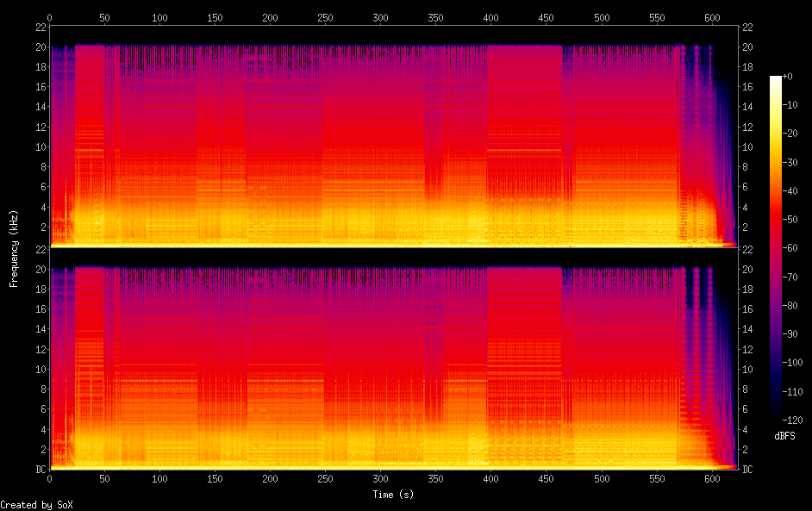812x511 pixels.
Task: Click the '-120' color scale label
Action: point(792,420)
